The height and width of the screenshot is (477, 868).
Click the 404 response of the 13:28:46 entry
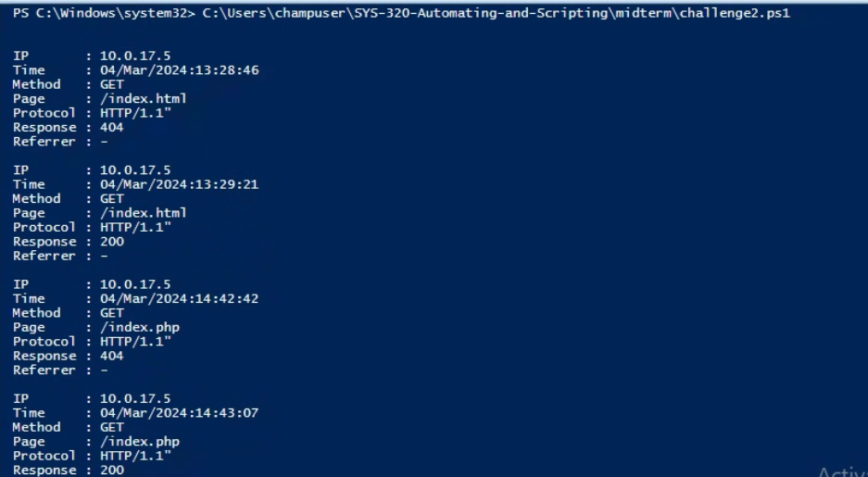click(x=111, y=128)
